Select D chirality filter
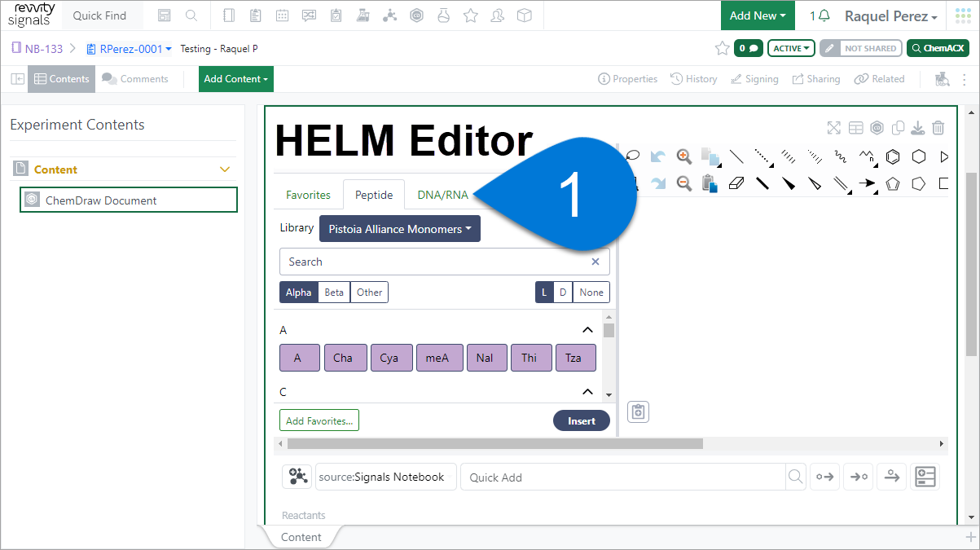Viewport: 980px width, 550px height. pos(563,293)
